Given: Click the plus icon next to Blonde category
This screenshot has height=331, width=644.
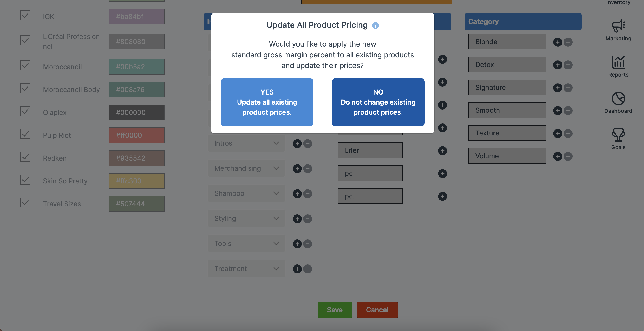Looking at the screenshot, I should click(557, 42).
